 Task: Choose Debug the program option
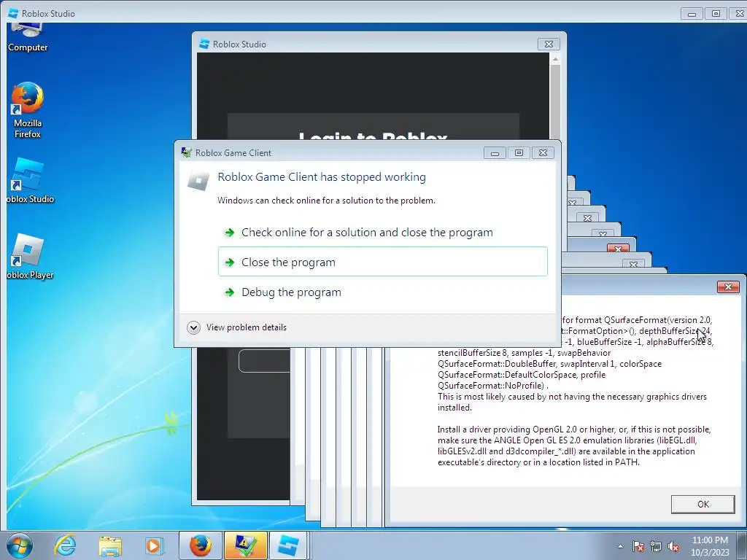pyautogui.click(x=382, y=292)
